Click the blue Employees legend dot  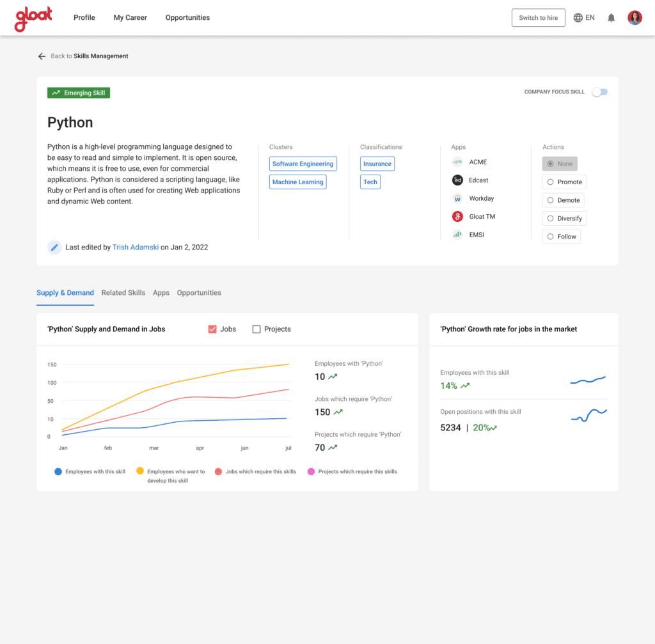click(x=58, y=471)
